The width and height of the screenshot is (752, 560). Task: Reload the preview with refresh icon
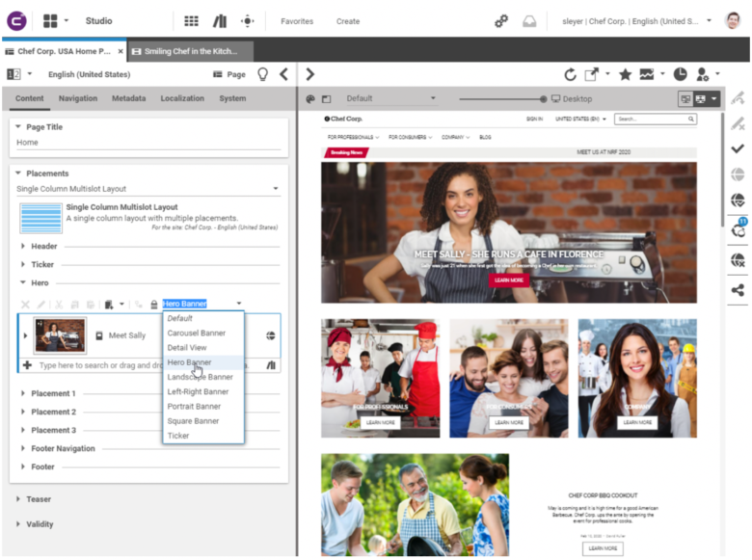pos(570,75)
